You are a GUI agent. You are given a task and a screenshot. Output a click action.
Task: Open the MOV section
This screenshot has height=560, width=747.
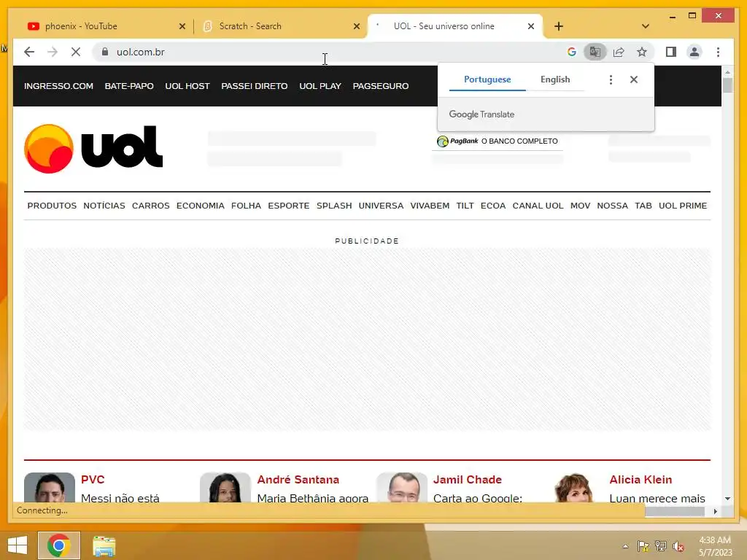click(x=580, y=206)
